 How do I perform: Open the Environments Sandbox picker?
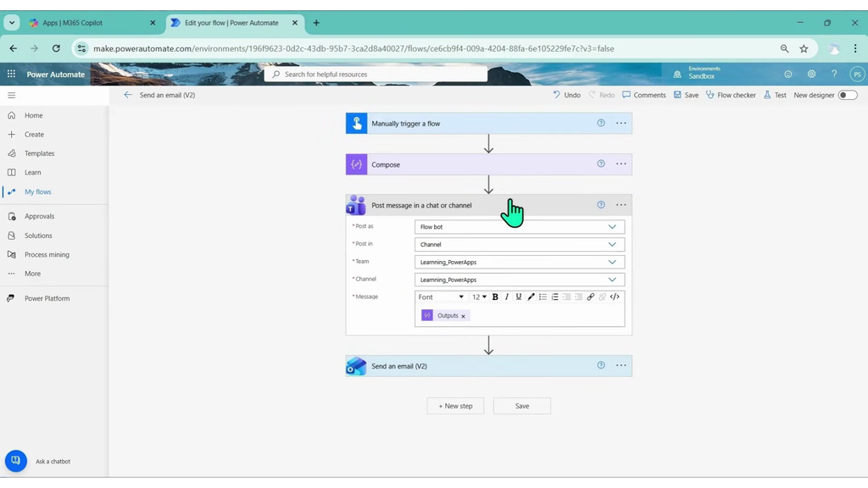pyautogui.click(x=697, y=74)
